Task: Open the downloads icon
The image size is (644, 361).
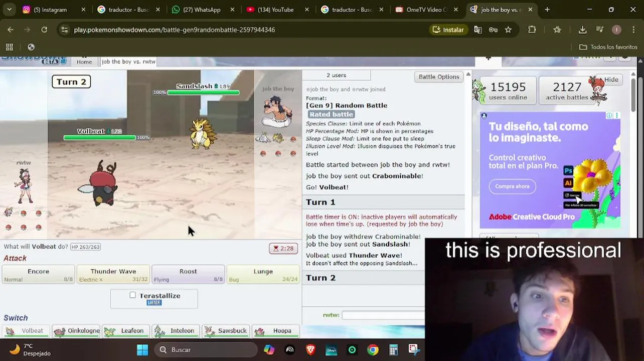Action: [x=582, y=30]
